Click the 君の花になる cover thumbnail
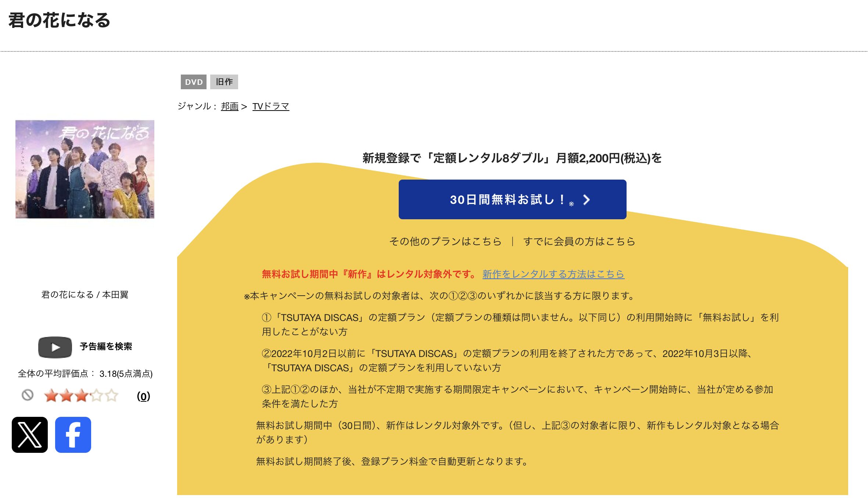This screenshot has height=498, width=868. coord(85,169)
